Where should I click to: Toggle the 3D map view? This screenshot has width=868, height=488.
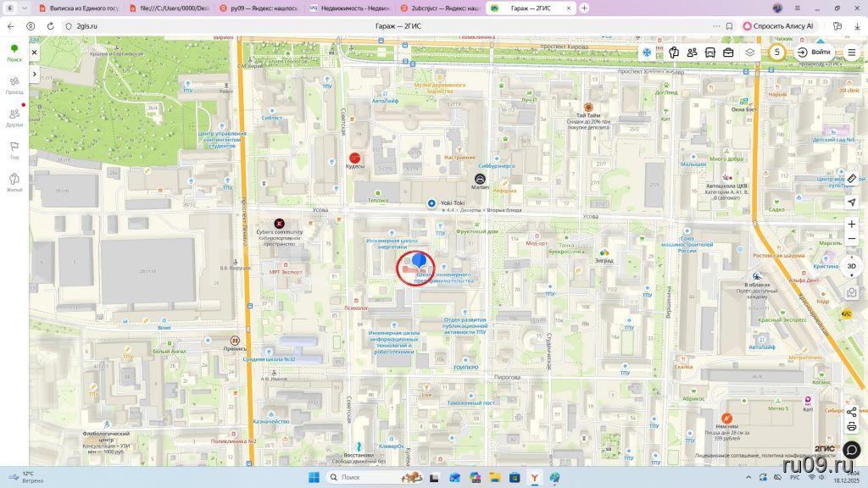click(852, 266)
